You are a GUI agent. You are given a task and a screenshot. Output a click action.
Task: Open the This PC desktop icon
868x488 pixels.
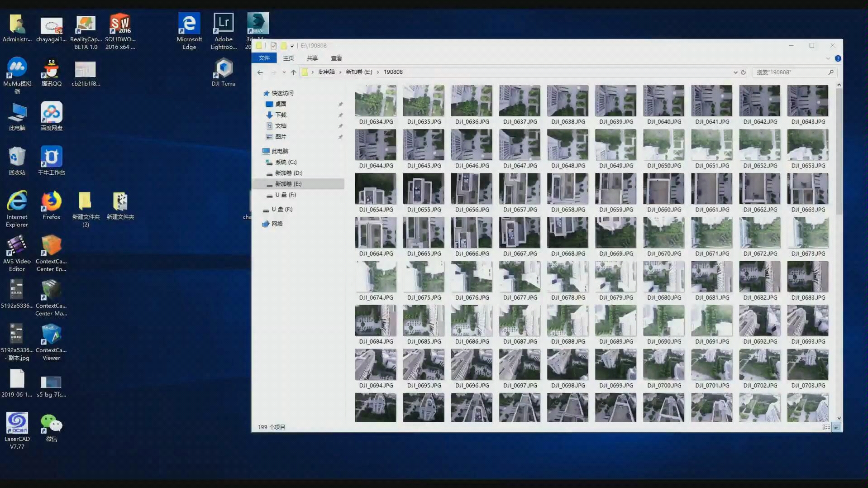[x=17, y=116]
